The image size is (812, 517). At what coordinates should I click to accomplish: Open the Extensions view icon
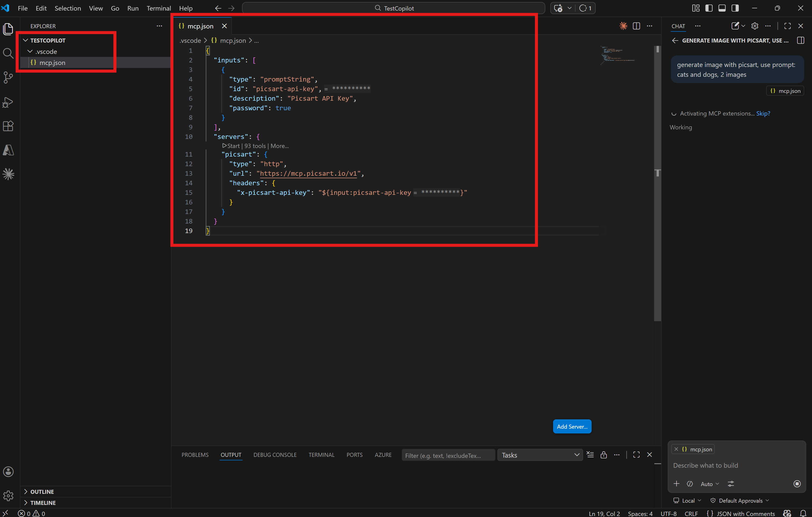tap(8, 126)
